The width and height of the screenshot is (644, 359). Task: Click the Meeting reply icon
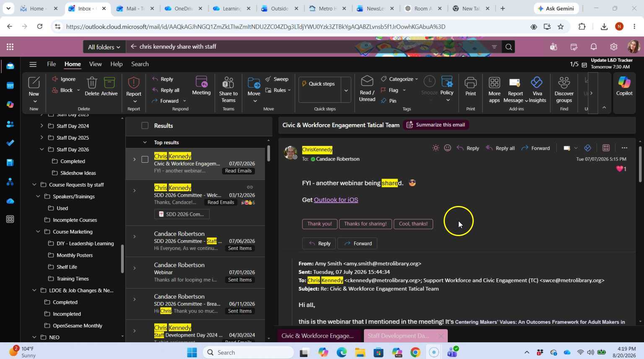point(201,86)
